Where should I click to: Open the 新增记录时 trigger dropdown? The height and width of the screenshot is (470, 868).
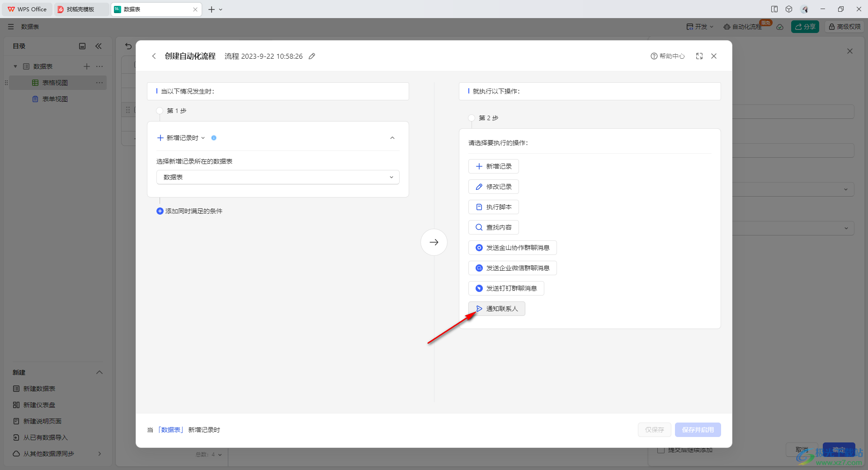pos(181,138)
